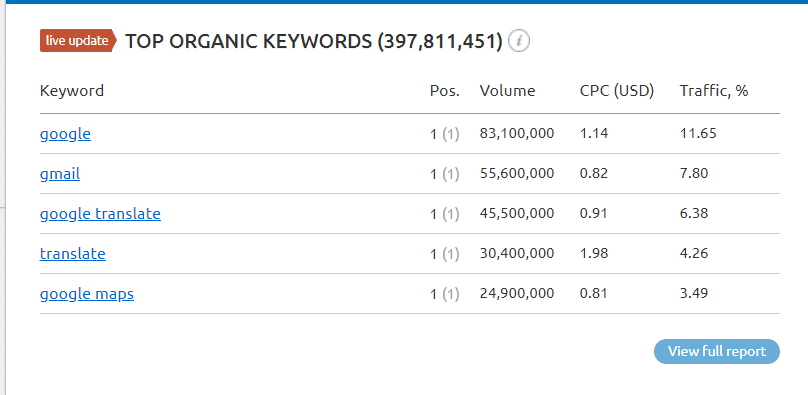This screenshot has height=395, width=808.
Task: Click traffic percentage 11.65
Action: (x=698, y=134)
